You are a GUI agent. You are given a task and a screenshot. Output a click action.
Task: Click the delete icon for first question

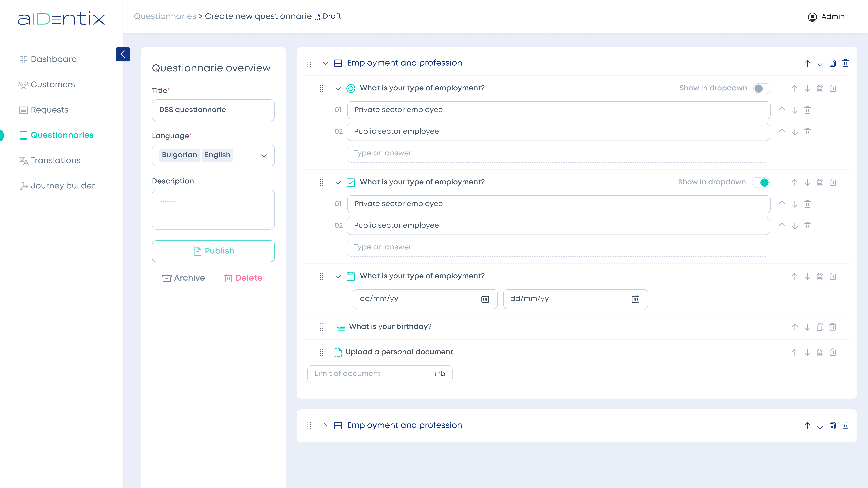[833, 88]
